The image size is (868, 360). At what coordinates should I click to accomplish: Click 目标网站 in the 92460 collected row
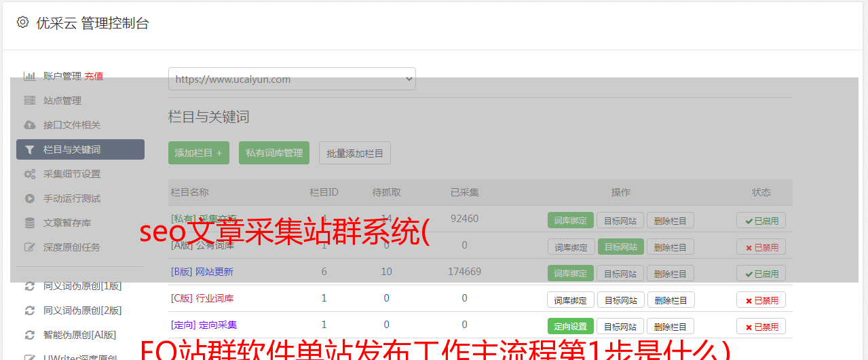tap(620, 220)
